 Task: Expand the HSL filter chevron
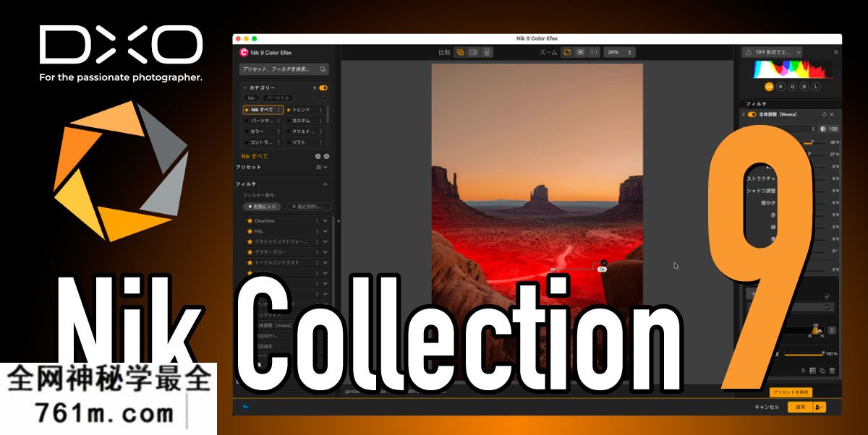pos(325,231)
